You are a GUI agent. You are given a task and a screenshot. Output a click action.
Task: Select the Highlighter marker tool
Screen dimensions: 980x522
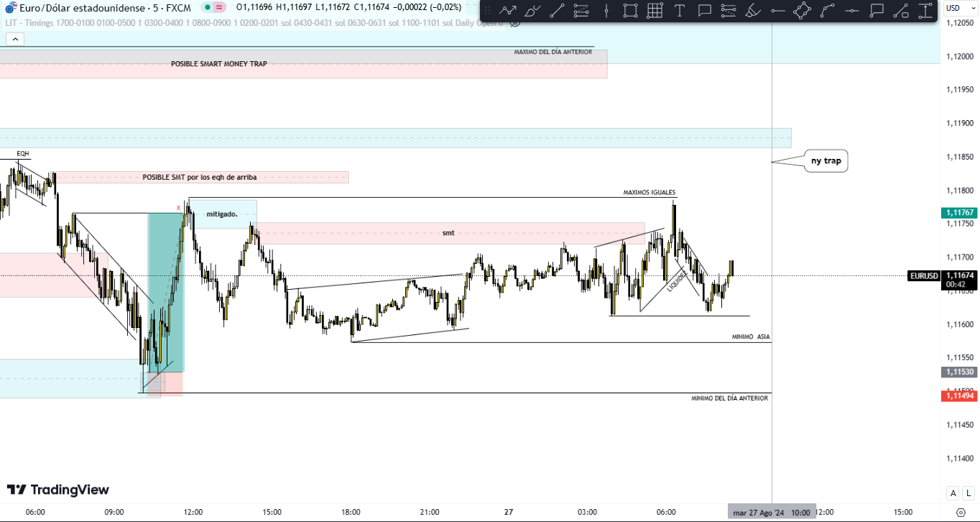(752, 10)
